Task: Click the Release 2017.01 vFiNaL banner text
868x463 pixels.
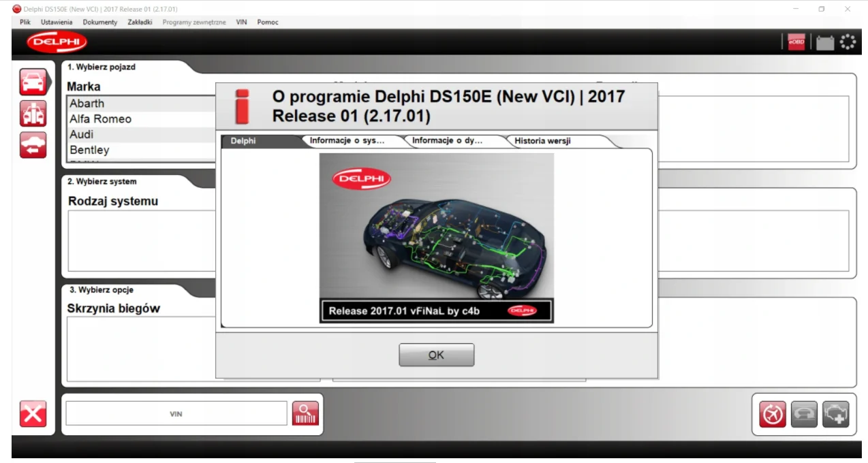Action: coord(405,311)
